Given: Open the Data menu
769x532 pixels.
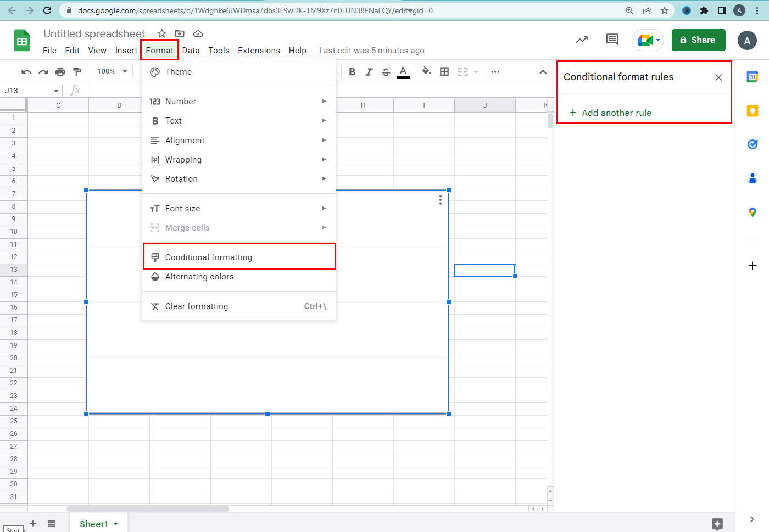Looking at the screenshot, I should tap(191, 51).
